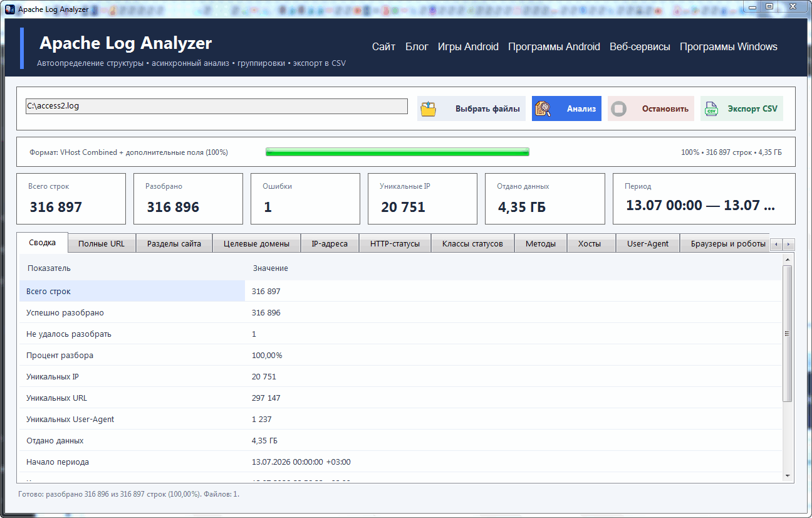Click the Готово status bar message

coord(129,494)
